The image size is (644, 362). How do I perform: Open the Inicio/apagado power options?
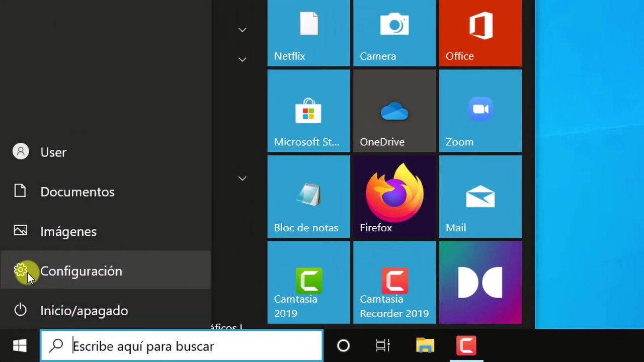pos(105,310)
